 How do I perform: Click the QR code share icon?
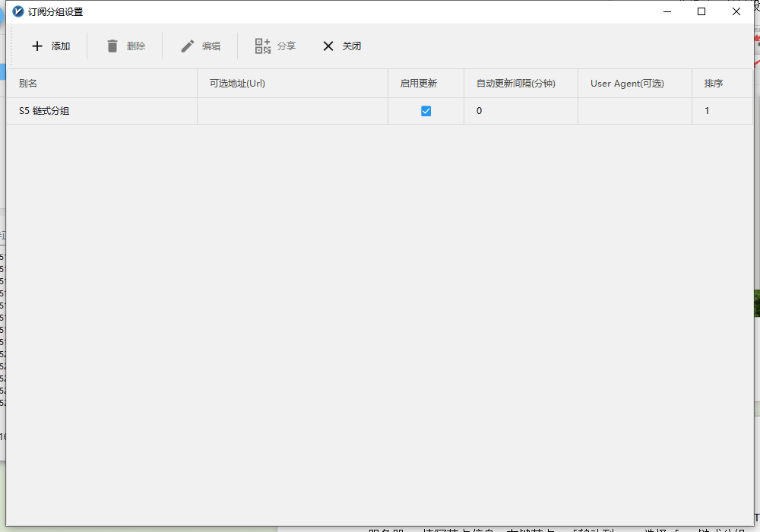(x=263, y=46)
